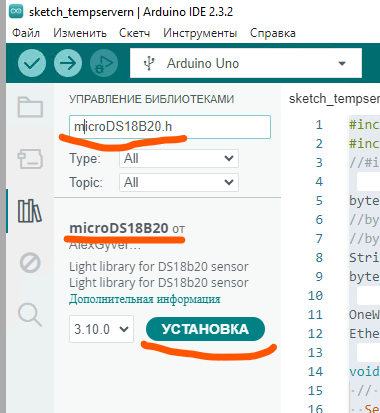Click the УПРАВЛЕНИЕ БИБЛИОТЕКАМИ panel heading
The image size is (380, 413).
(152, 99)
